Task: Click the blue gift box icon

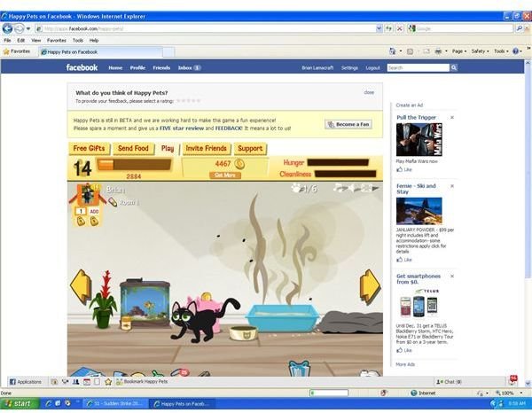Action: (300, 369)
